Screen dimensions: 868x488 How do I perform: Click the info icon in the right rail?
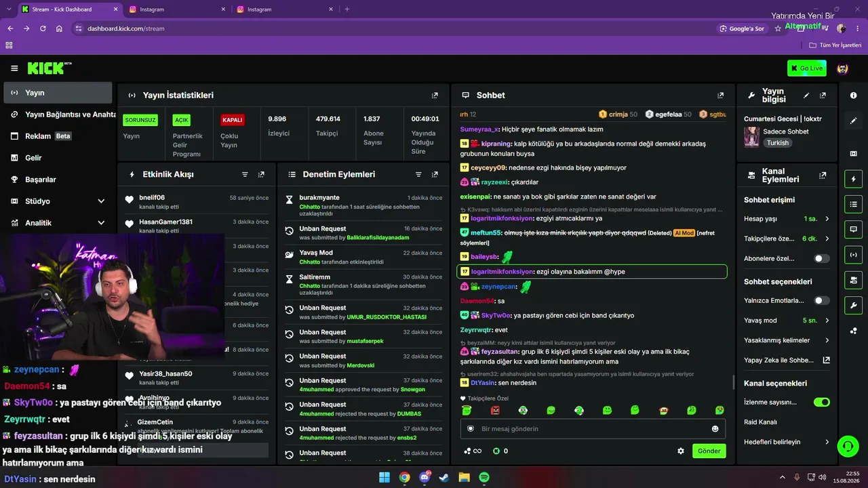pyautogui.click(x=853, y=96)
